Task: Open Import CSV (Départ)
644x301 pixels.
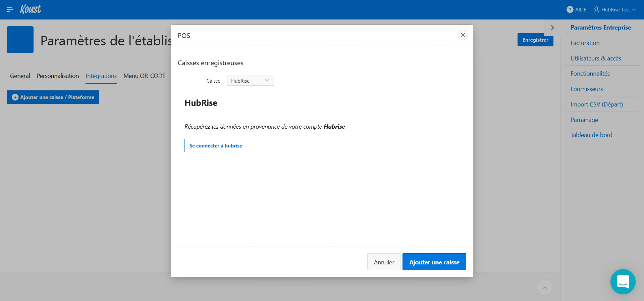Action: pyautogui.click(x=597, y=104)
